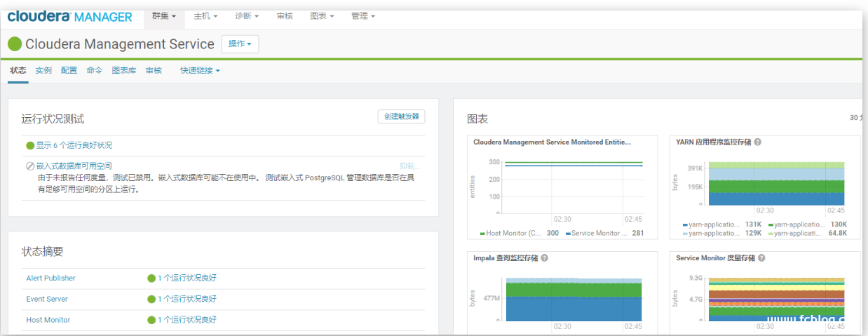The image size is (868, 336).
Task: Open the Host Monitor link
Action: tap(48, 320)
